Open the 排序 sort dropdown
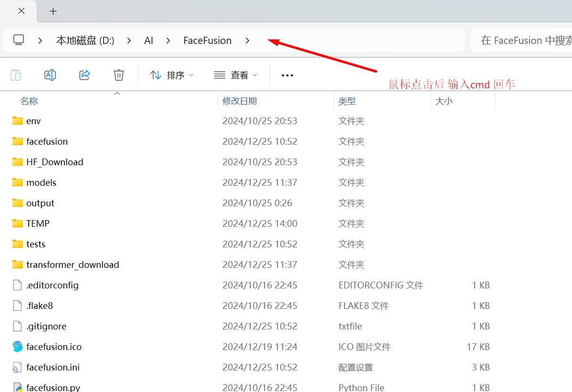The image size is (572, 392). [171, 75]
